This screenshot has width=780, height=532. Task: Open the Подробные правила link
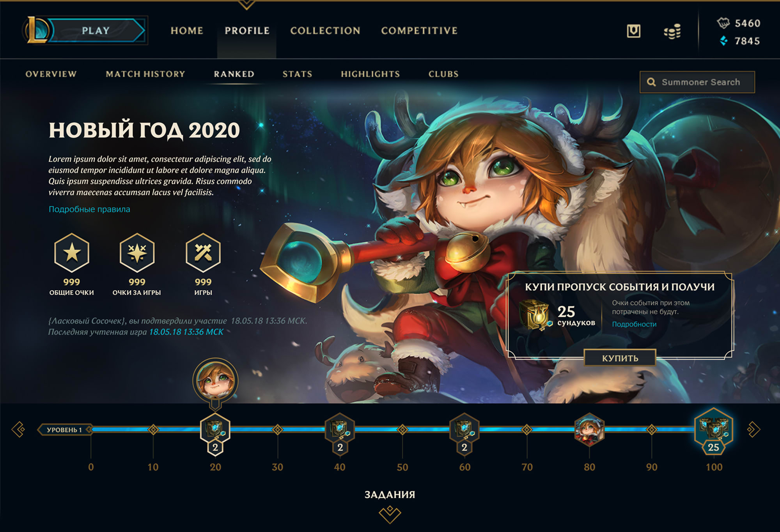89,209
